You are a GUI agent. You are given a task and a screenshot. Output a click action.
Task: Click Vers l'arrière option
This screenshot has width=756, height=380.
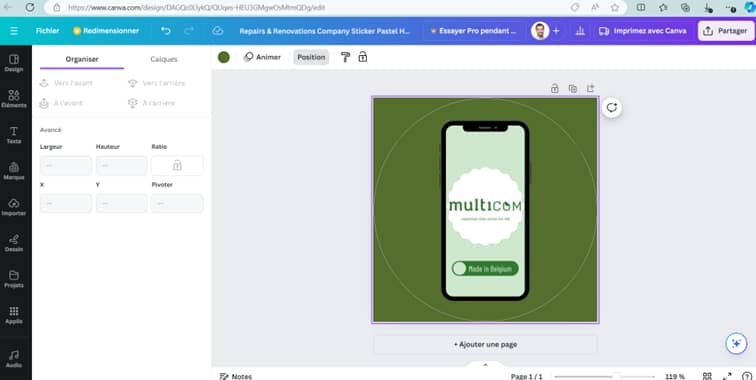click(157, 83)
